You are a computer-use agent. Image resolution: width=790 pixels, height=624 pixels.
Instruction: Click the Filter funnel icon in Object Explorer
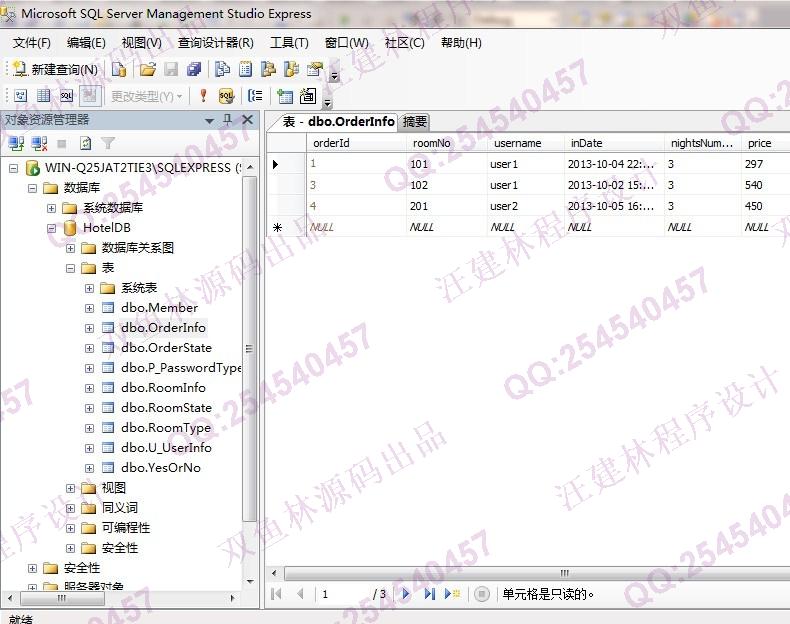(x=108, y=144)
